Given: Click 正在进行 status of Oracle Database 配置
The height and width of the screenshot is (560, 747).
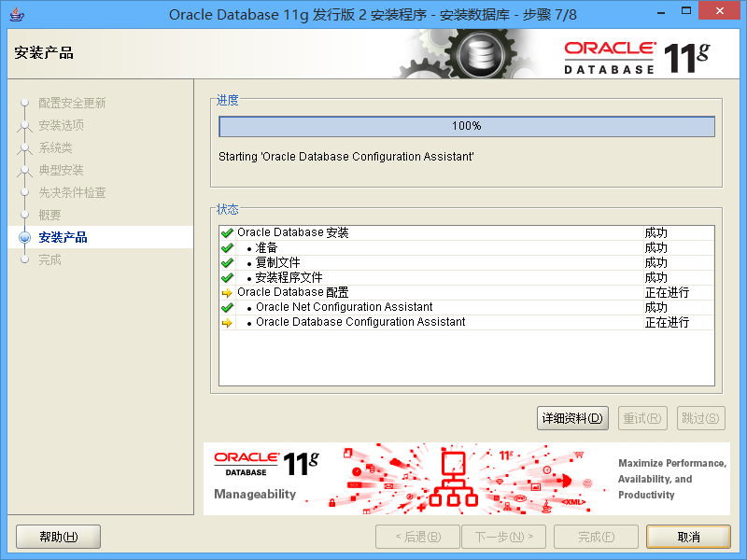Looking at the screenshot, I should [x=667, y=292].
